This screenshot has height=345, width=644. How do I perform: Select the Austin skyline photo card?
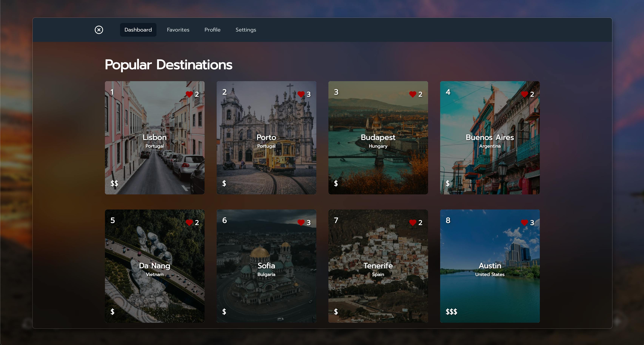490,266
